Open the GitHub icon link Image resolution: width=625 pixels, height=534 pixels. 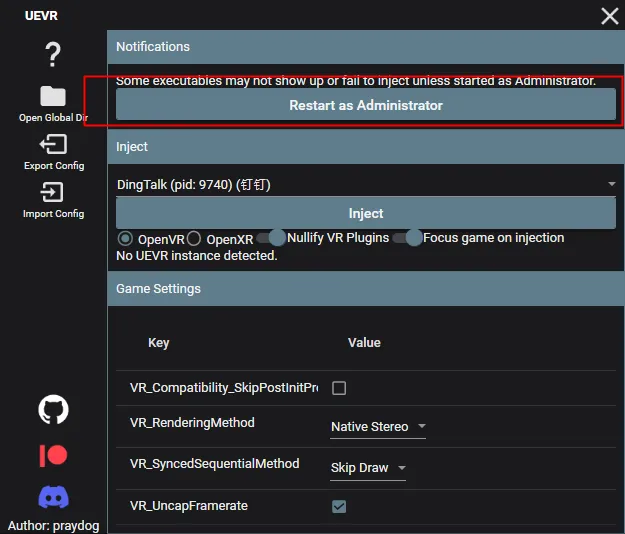coord(53,409)
